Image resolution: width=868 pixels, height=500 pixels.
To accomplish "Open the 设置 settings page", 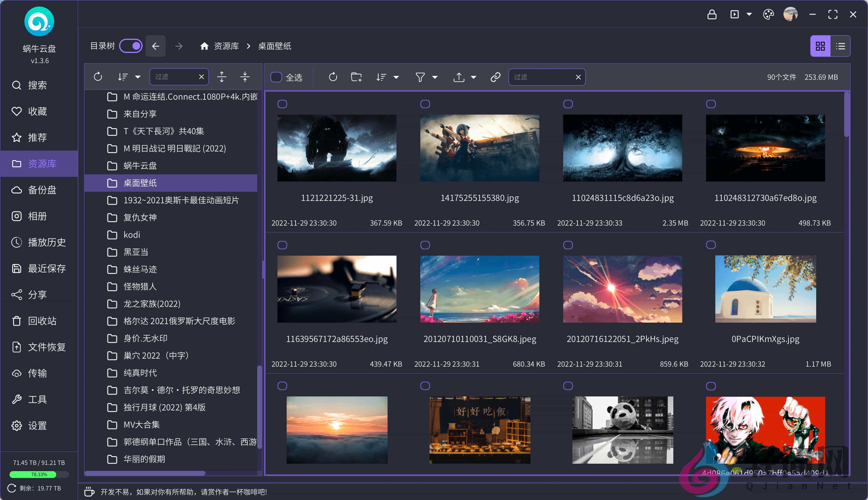I will click(x=38, y=426).
